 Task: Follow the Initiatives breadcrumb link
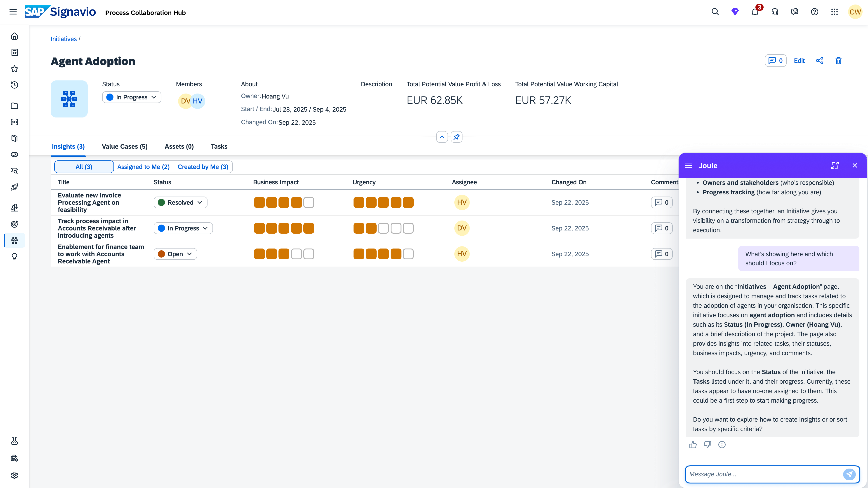tap(64, 39)
